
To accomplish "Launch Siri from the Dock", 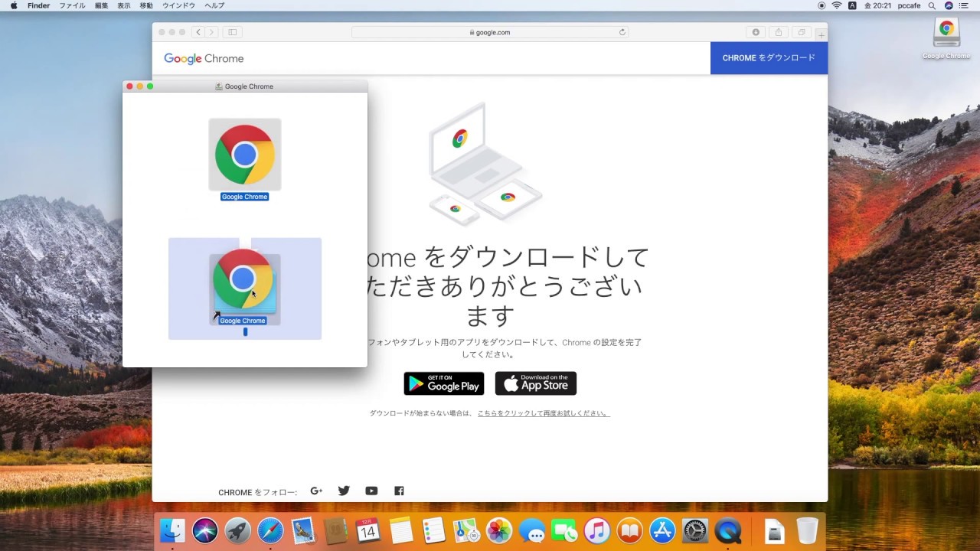I will 205,530.
